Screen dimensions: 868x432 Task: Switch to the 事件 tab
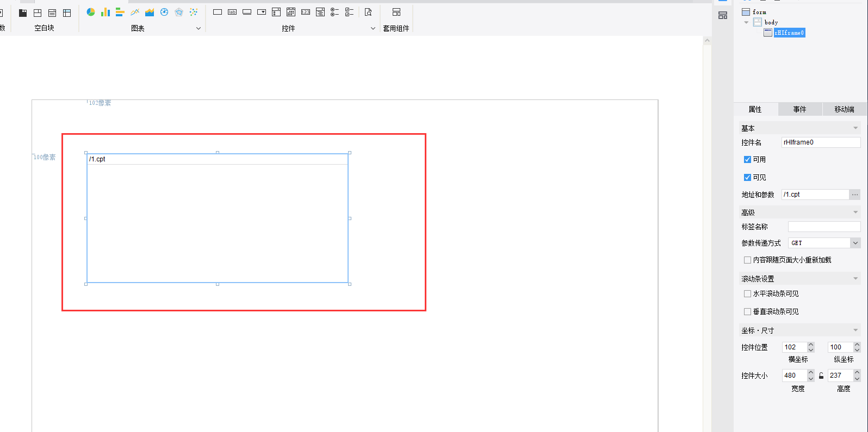pyautogui.click(x=800, y=109)
